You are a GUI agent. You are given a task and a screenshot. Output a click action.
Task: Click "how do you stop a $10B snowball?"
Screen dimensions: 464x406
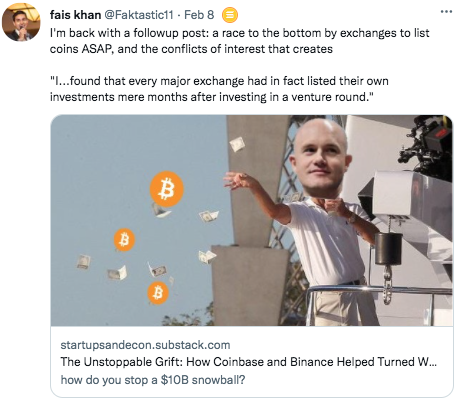coord(153,380)
